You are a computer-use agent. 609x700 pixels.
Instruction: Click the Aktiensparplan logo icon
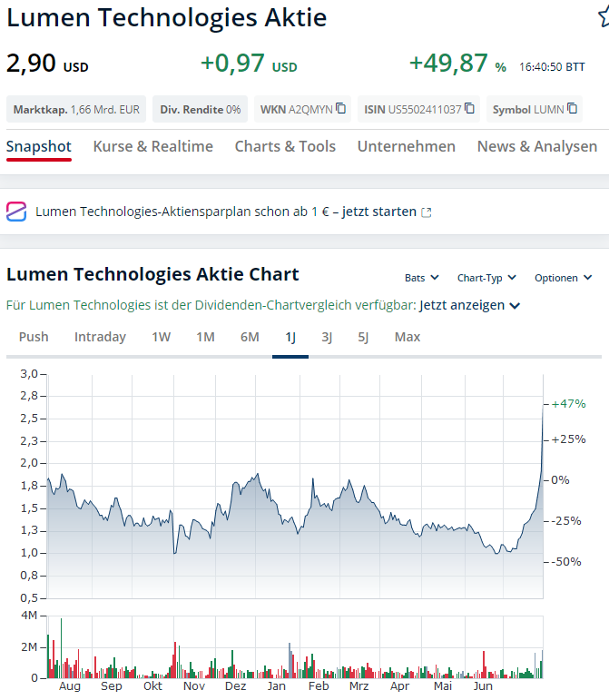click(x=16, y=212)
